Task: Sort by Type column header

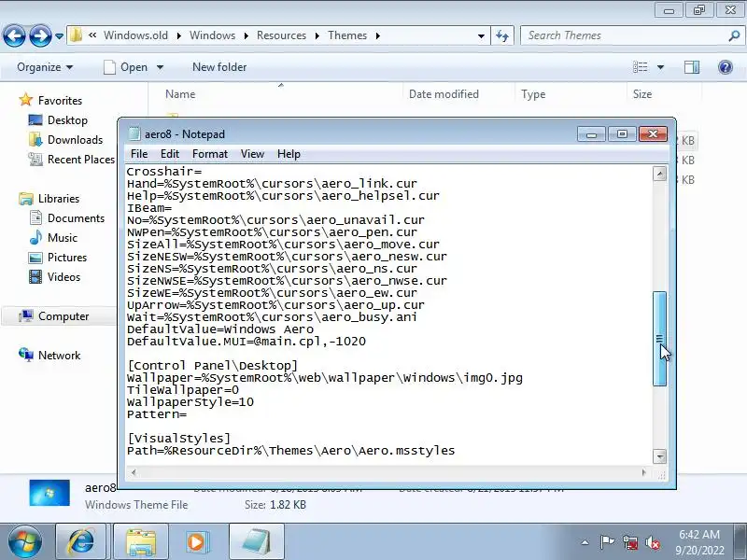Action: click(533, 94)
